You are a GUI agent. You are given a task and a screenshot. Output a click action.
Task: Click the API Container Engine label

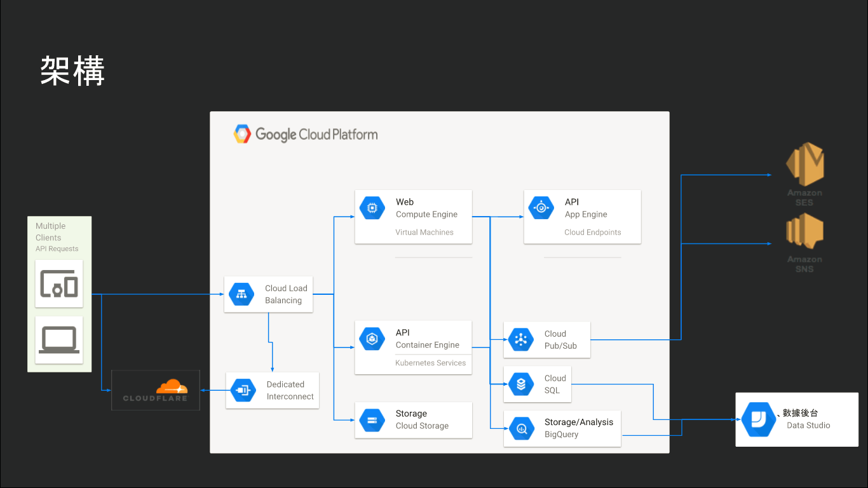(427, 339)
